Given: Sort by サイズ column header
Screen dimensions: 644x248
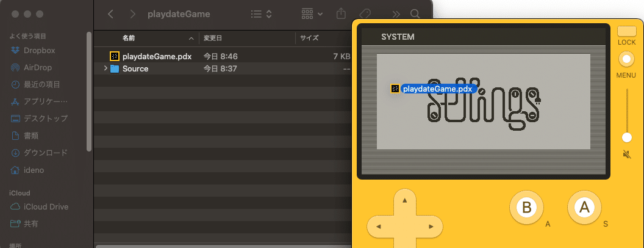Looking at the screenshot, I should (309, 38).
